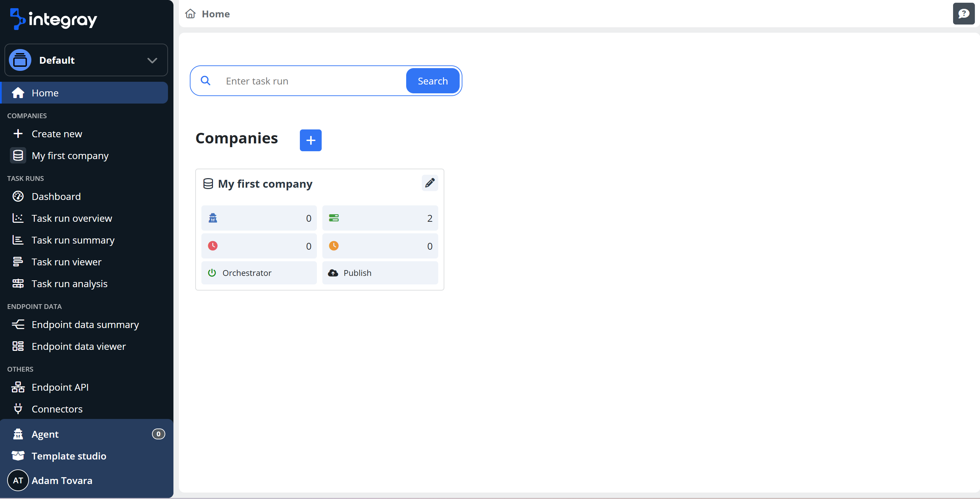Click the blue plus add company button

[310, 140]
